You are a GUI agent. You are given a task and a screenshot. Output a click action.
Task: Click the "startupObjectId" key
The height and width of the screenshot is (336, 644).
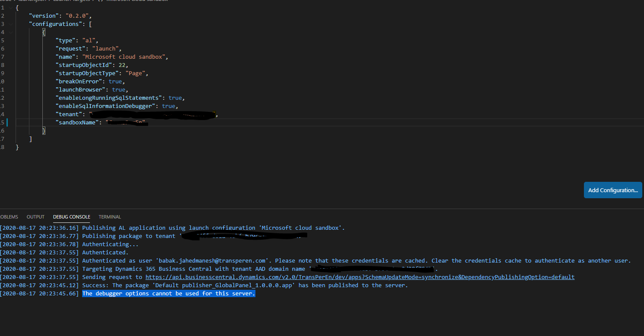tap(83, 65)
